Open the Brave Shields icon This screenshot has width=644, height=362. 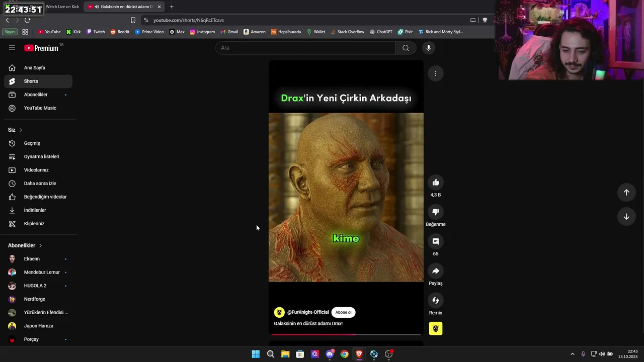tap(485, 20)
